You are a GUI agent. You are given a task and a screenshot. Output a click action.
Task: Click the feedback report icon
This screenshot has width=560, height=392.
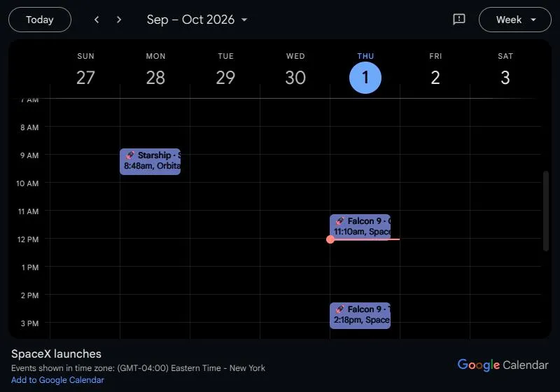[459, 20]
